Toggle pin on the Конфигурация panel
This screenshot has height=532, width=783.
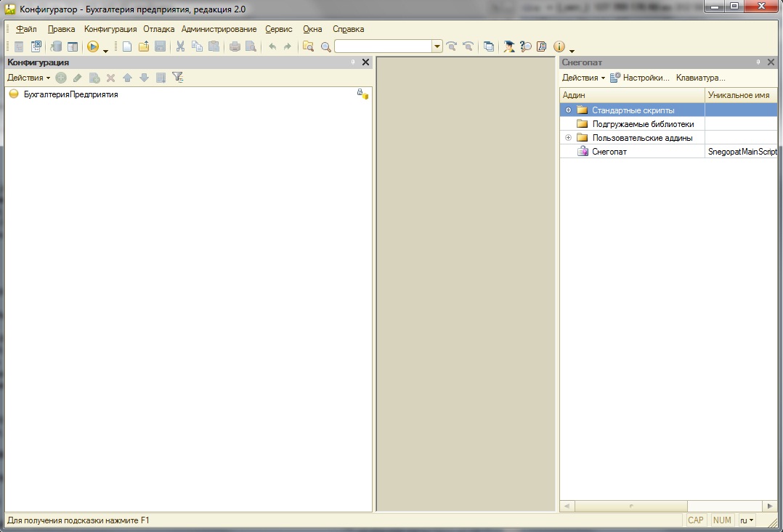[353, 62]
